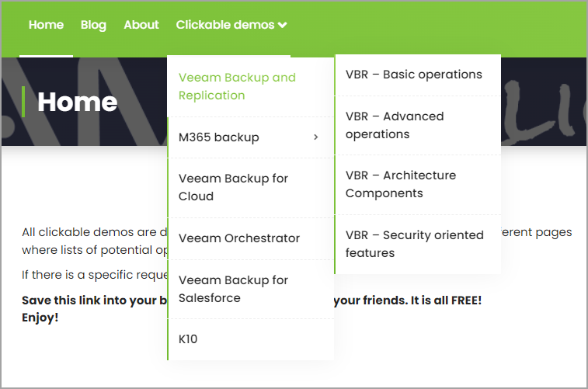The image size is (588, 389).
Task: Open the About page
Action: pyautogui.click(x=141, y=25)
